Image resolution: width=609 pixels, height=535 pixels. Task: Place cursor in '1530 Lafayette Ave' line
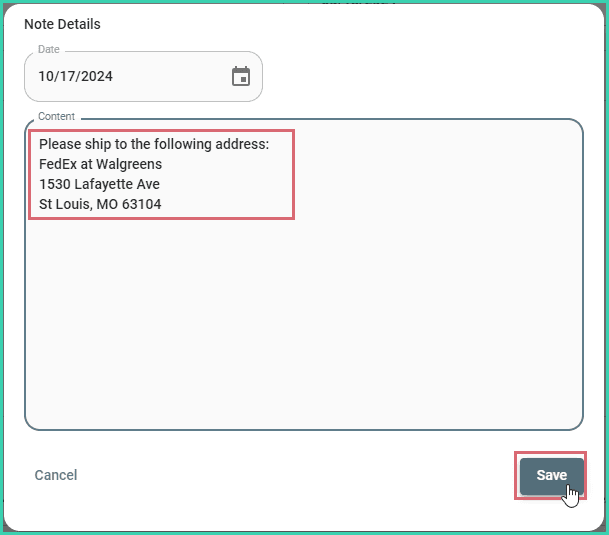pyautogui.click(x=99, y=184)
